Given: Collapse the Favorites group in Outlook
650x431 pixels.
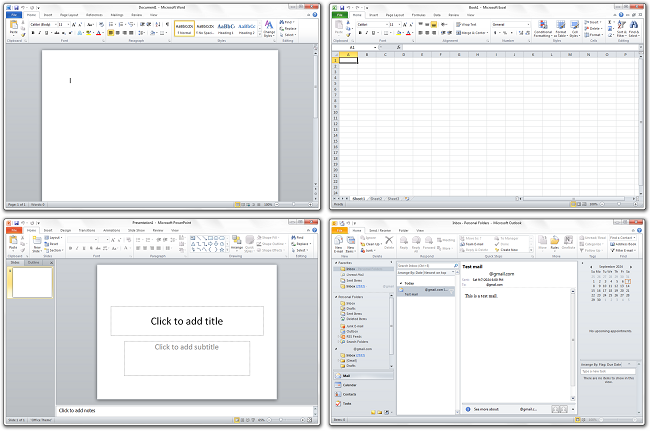Looking at the screenshot, I should [x=336, y=263].
